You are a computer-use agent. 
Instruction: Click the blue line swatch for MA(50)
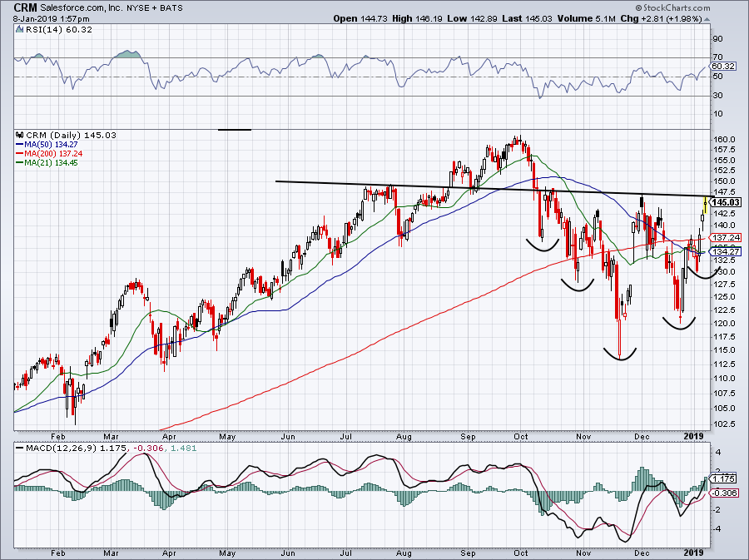(20, 145)
